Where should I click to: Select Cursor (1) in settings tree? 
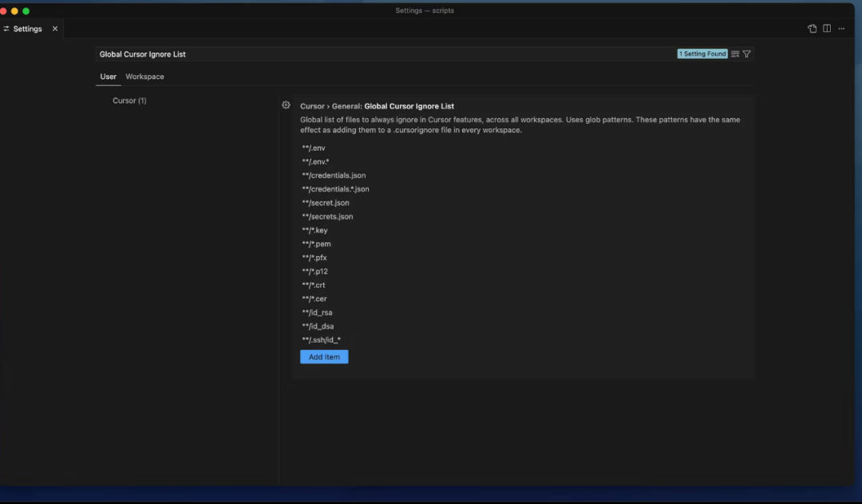[x=129, y=100]
